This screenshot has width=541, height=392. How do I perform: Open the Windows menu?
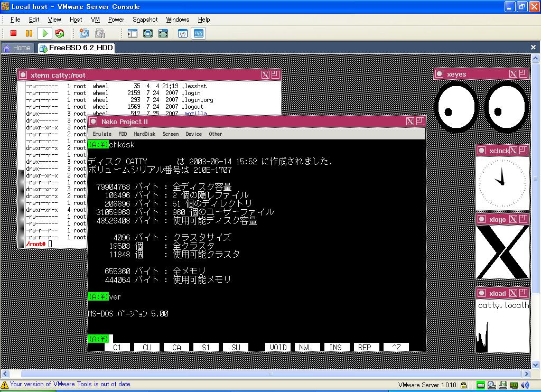[178, 20]
